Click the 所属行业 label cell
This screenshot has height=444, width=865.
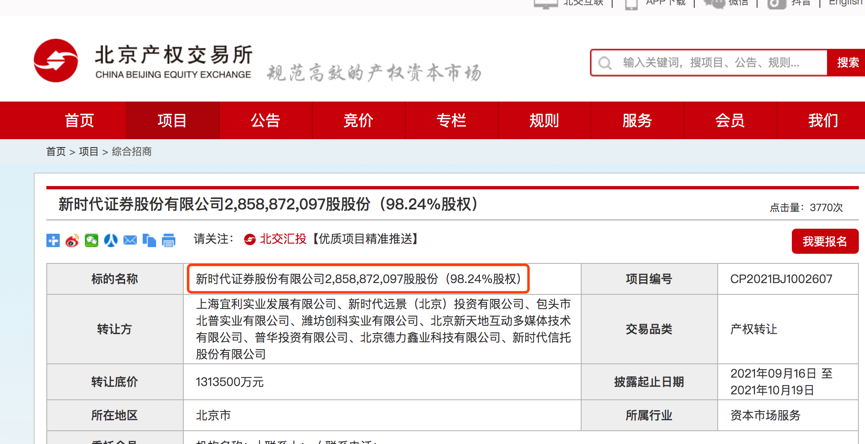(x=649, y=415)
